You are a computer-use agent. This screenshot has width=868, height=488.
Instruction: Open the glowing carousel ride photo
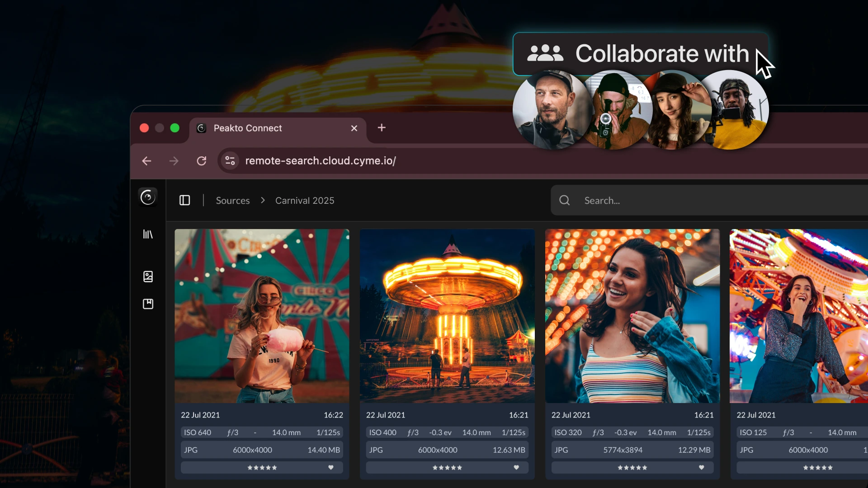pos(447,316)
